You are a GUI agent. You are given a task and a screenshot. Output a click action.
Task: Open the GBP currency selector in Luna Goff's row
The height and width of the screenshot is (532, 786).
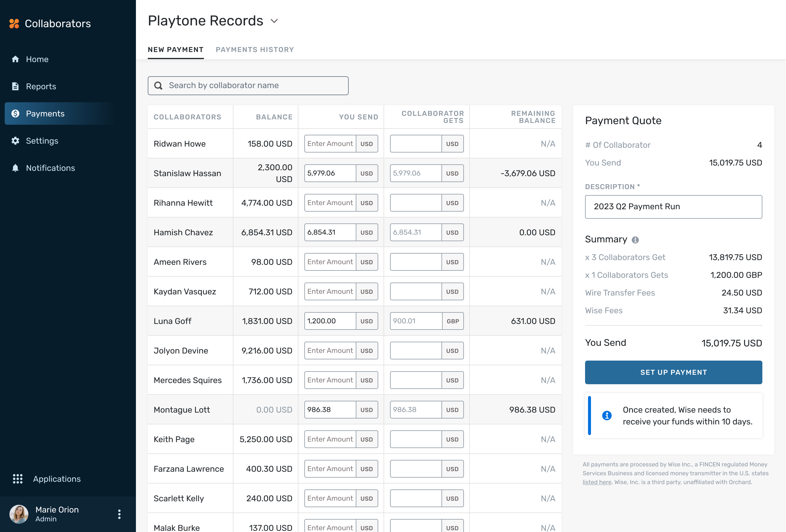pos(453,321)
